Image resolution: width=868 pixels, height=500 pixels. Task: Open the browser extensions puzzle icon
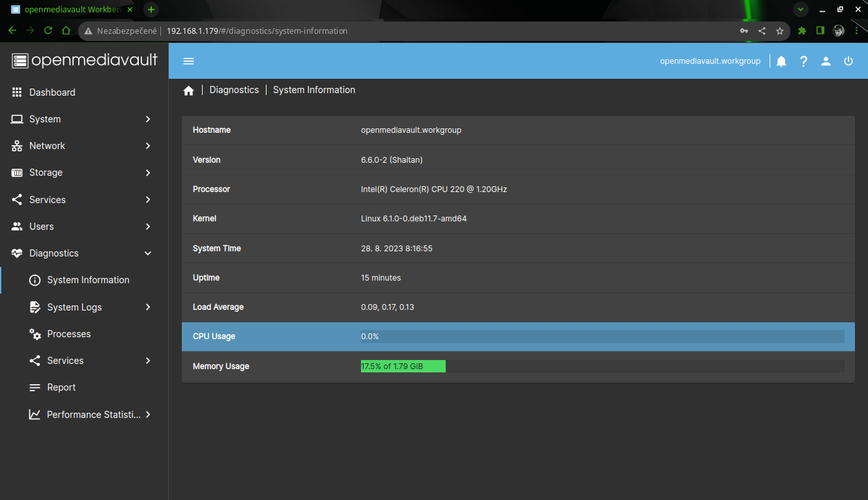pos(802,31)
